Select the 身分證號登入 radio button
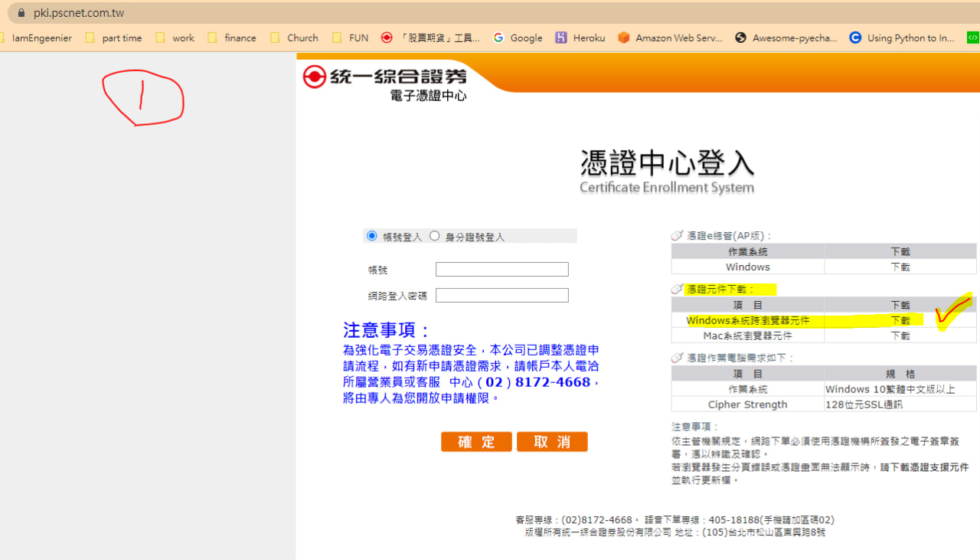This screenshot has height=560, width=980. pos(435,236)
